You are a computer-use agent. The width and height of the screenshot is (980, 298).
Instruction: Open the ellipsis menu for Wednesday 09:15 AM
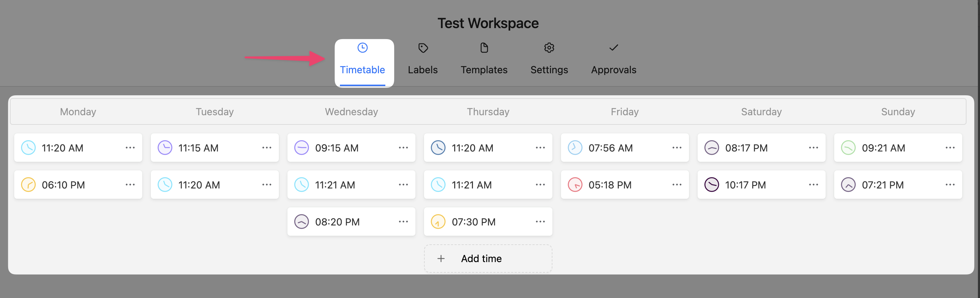[x=403, y=148]
